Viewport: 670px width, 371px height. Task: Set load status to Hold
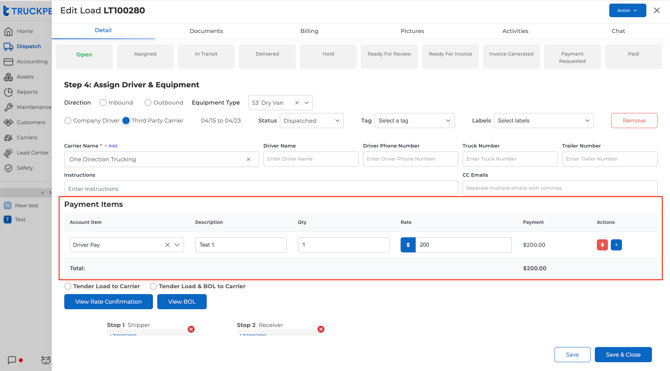coord(328,56)
